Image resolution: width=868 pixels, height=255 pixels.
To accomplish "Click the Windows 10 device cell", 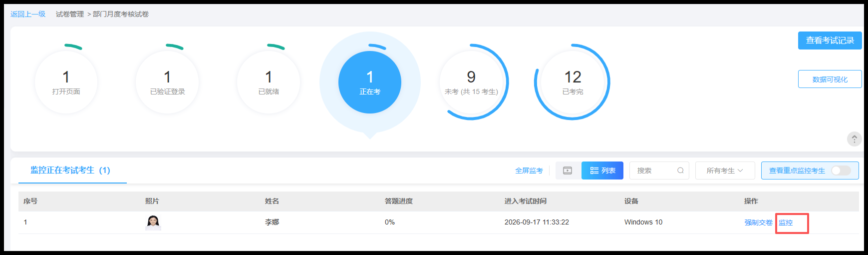I will 643,222.
